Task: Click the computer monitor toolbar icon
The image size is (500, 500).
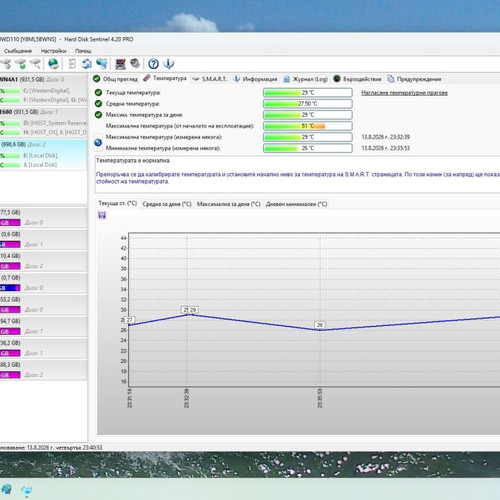Action: (120, 64)
